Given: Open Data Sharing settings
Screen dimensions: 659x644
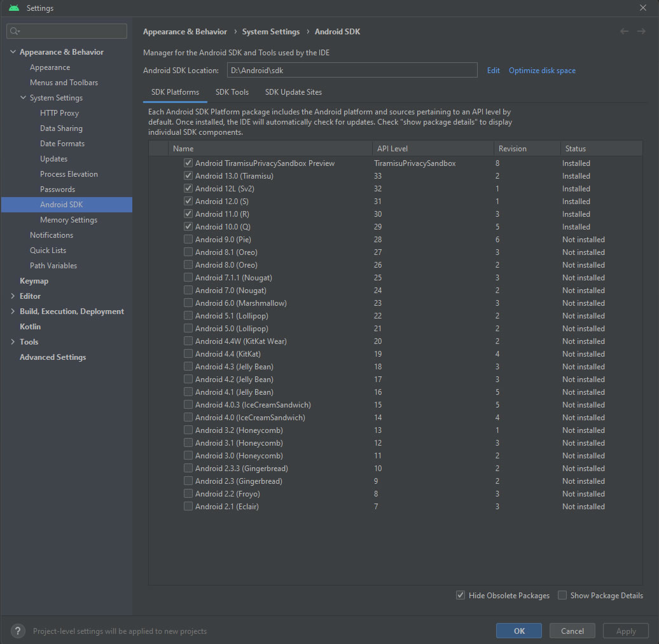Looking at the screenshot, I should (61, 128).
